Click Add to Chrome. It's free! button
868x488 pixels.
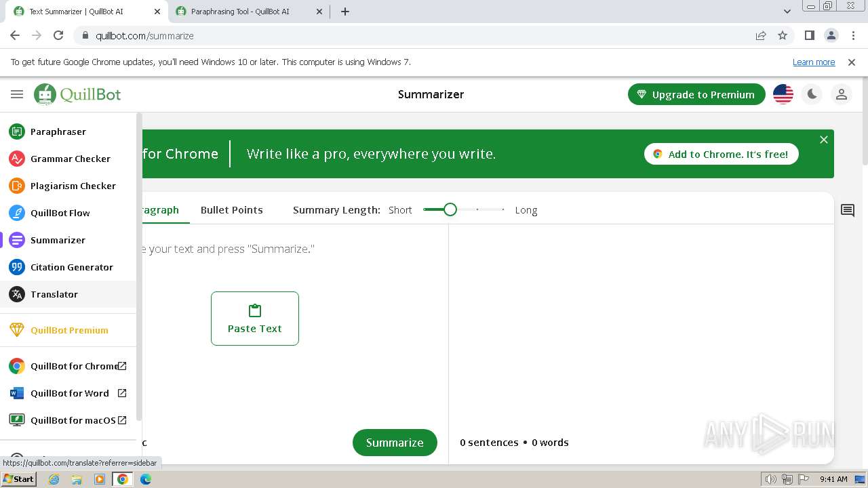click(x=721, y=154)
